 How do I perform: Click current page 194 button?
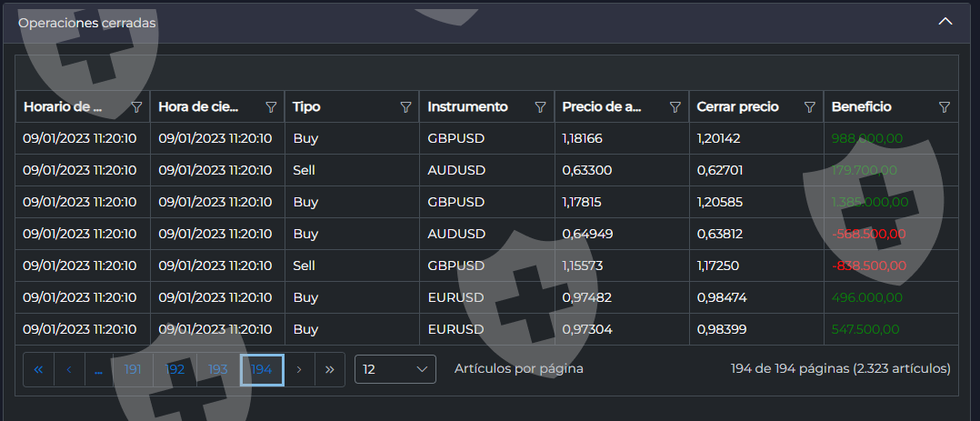point(262,370)
